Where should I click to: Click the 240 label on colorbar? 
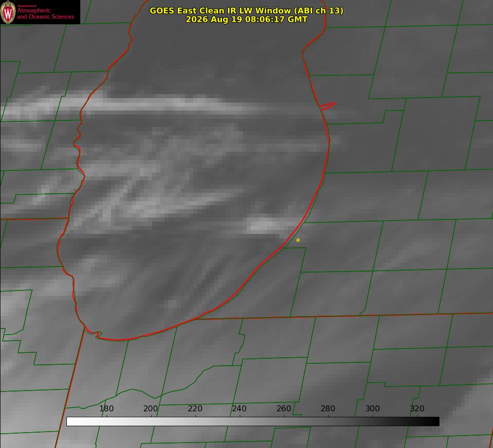[x=239, y=408]
